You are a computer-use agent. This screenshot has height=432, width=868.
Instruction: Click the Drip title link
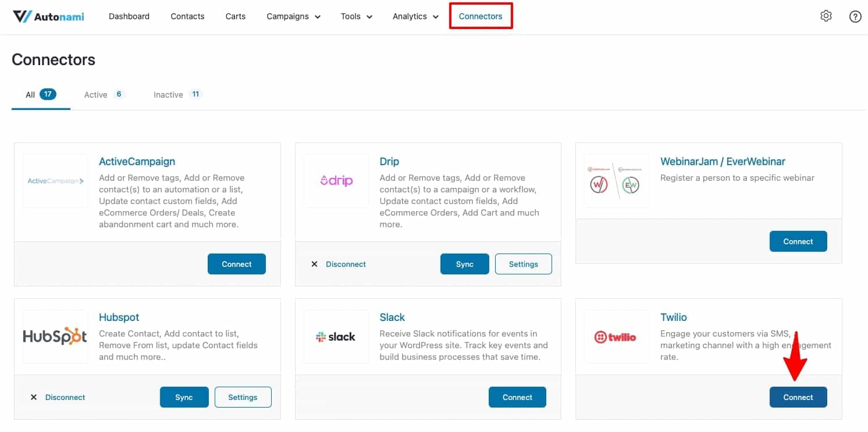[x=389, y=162]
